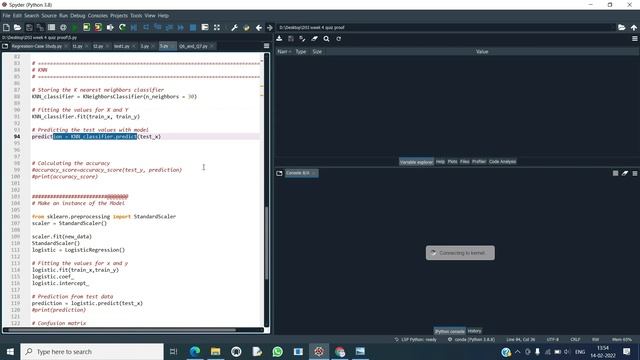
Task: Browse working directory folder icon
Action: (622, 27)
